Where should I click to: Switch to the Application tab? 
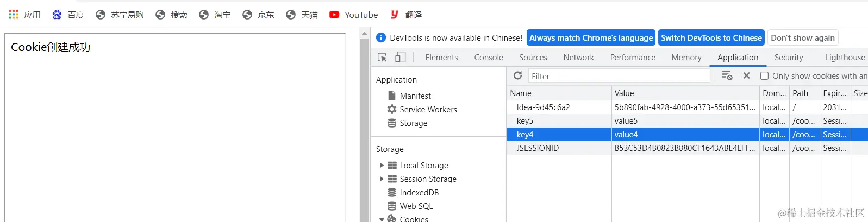738,57
